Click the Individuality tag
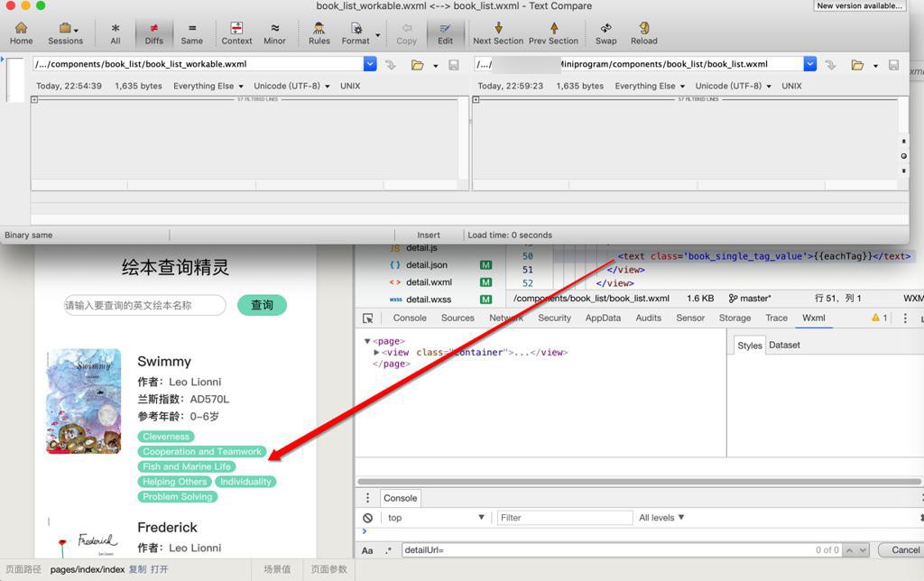The image size is (924, 581). pyautogui.click(x=245, y=482)
